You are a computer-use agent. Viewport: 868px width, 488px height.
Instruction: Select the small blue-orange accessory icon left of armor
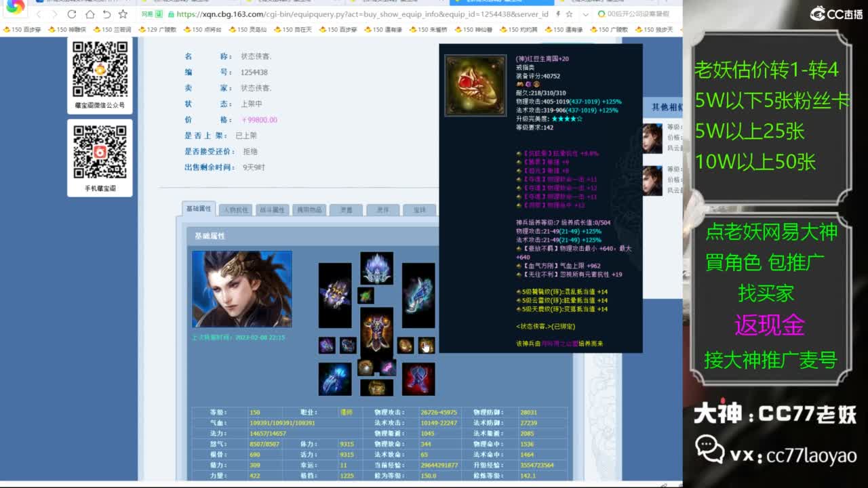[x=348, y=346]
